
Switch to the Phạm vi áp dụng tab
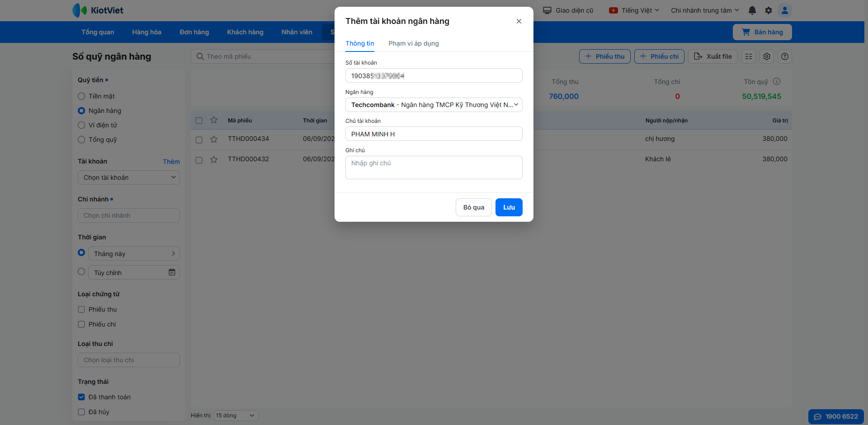[414, 43]
